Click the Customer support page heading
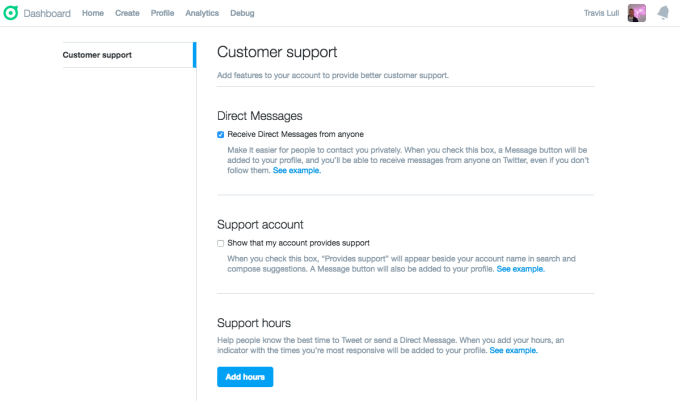The width and height of the screenshot is (680, 412). (277, 52)
